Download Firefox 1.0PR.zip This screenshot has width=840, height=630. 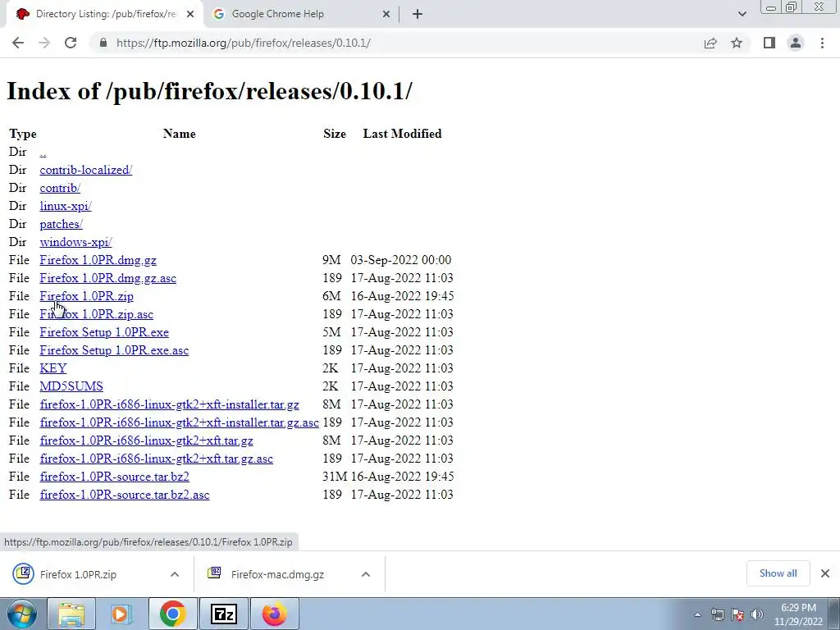(x=86, y=296)
